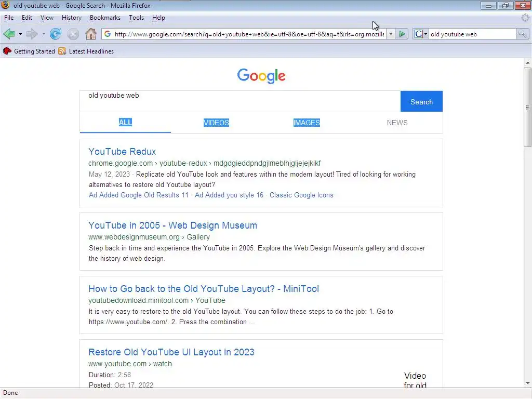Screen dimensions: 532x399
Task: Click the Classic Google Icons link
Action: (x=301, y=195)
